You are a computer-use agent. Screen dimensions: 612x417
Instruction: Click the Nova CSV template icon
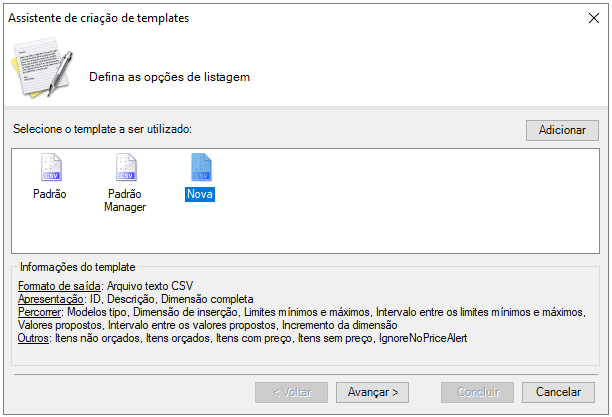click(201, 167)
